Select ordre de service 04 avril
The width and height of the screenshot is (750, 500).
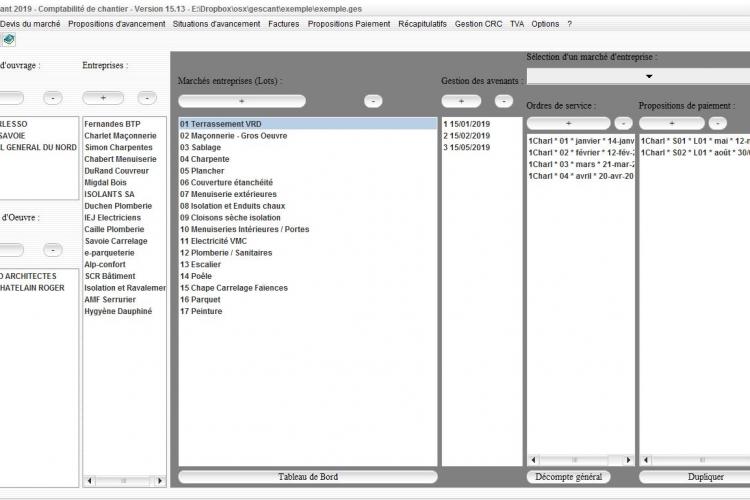pos(581,176)
